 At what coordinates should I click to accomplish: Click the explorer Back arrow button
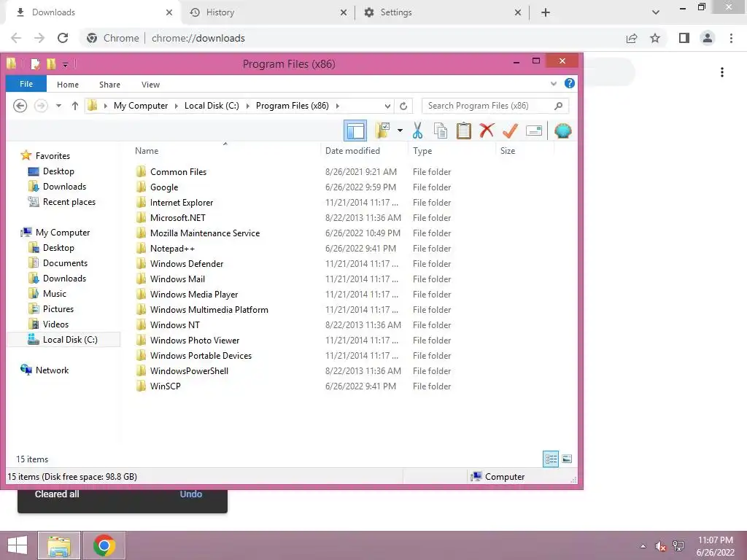point(20,105)
